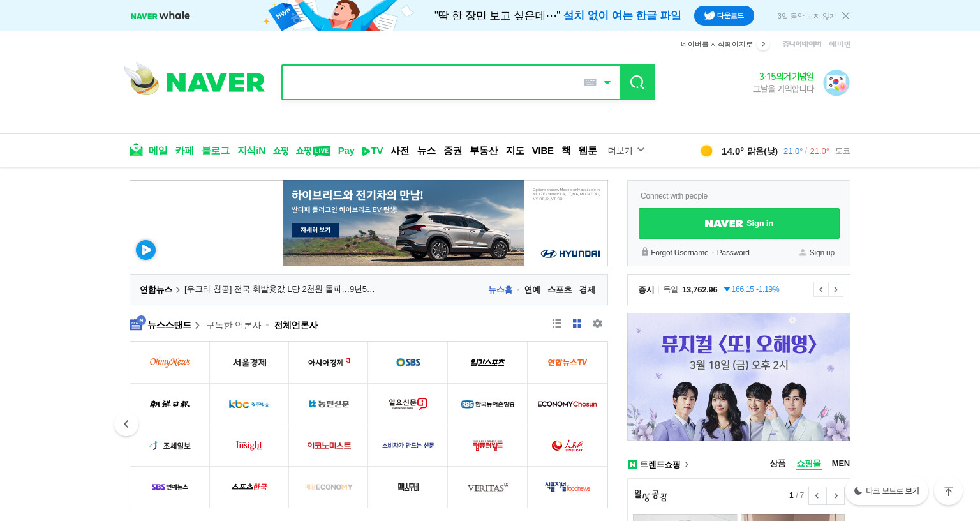
Task: Open Naver Pay menu item
Action: point(346,151)
